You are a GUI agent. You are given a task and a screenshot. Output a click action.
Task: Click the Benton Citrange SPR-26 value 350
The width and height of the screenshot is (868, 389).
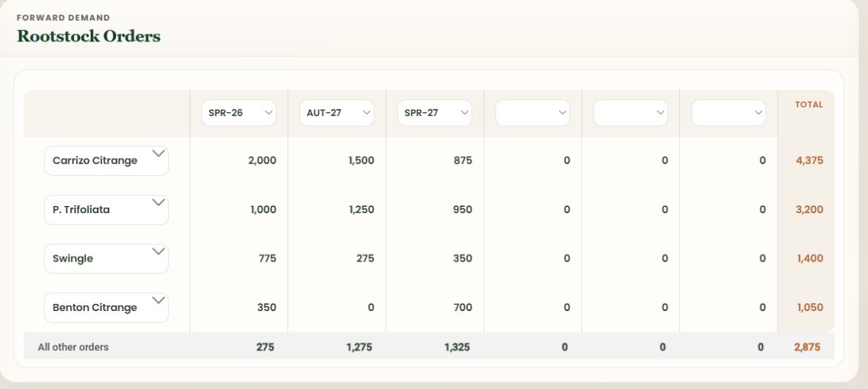click(x=267, y=308)
